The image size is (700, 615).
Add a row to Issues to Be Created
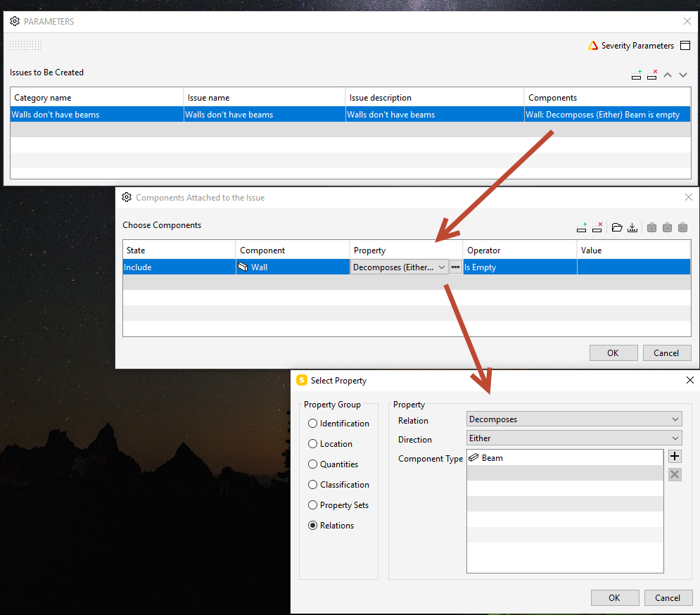637,75
